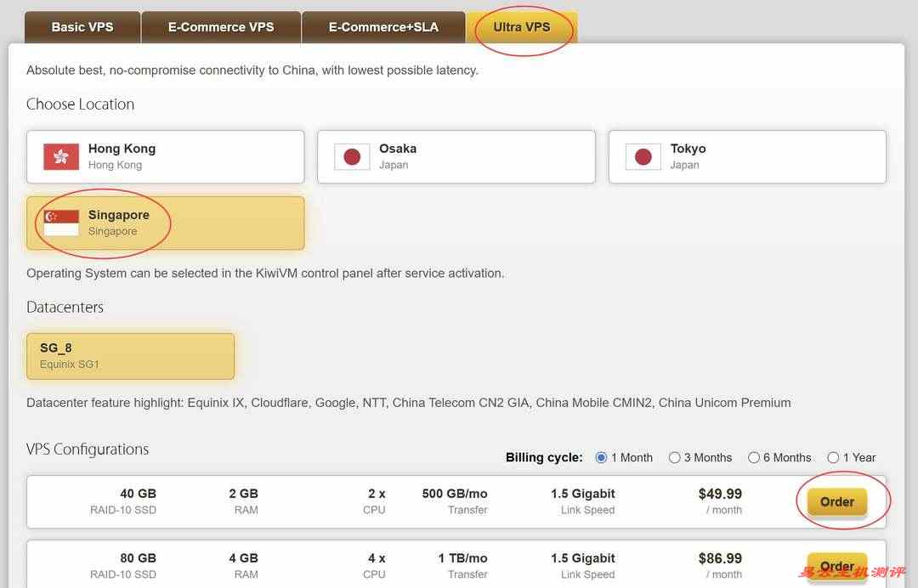Click the Japan flag beside Tokyo
918x588 pixels.
pos(643,157)
